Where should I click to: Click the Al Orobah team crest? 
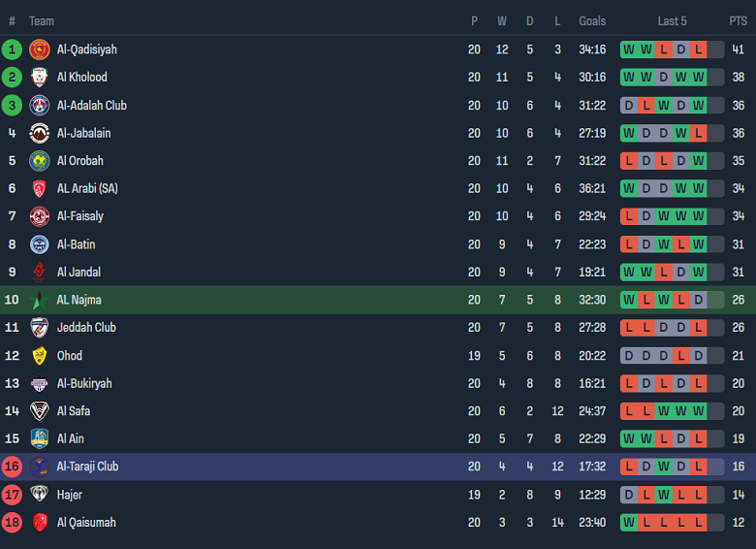tap(39, 161)
